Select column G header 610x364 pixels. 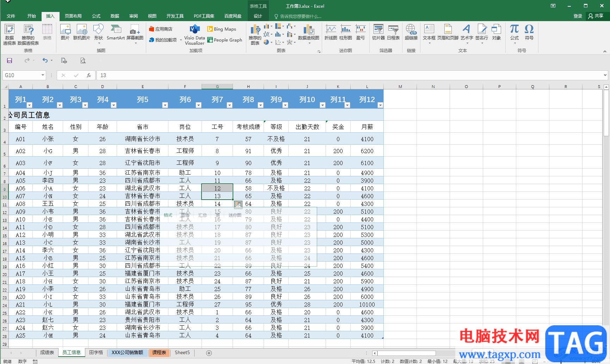[217, 86]
